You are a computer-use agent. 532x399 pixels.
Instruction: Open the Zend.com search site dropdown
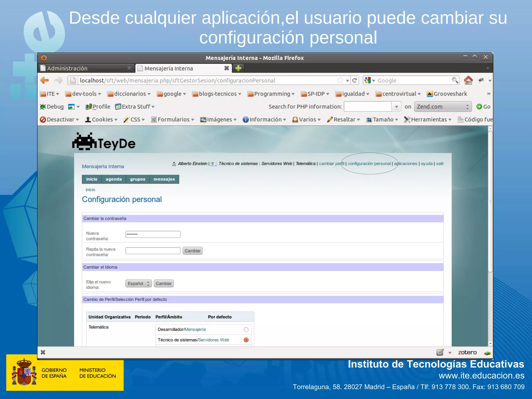pyautogui.click(x=443, y=107)
